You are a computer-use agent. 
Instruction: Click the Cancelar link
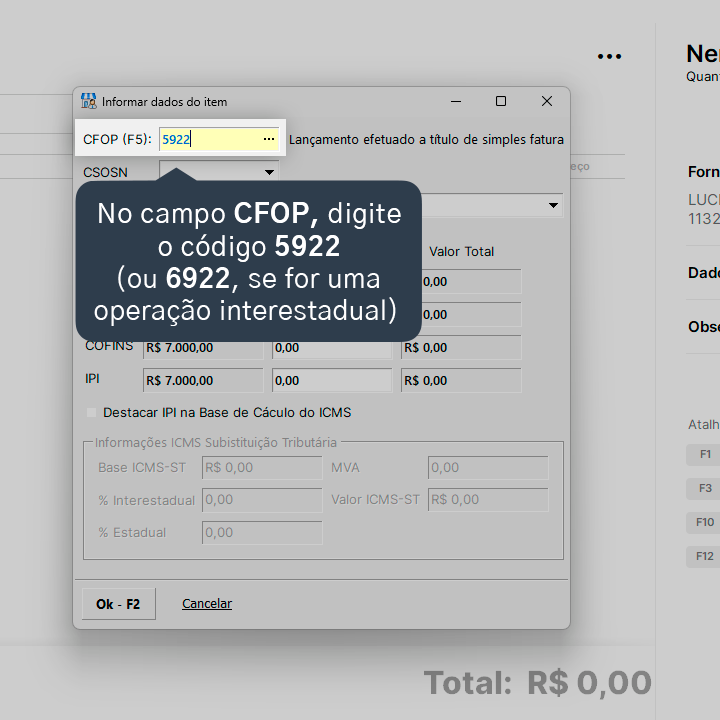(207, 603)
